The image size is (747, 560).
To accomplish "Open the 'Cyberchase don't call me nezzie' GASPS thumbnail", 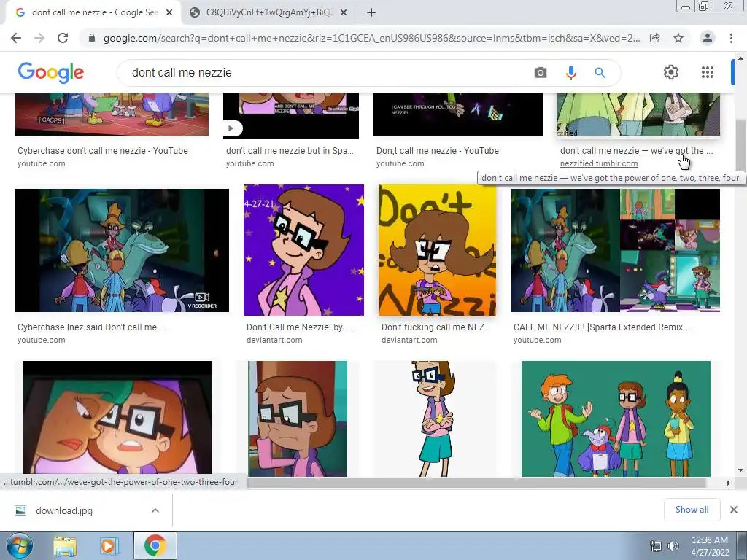I will 112,114.
